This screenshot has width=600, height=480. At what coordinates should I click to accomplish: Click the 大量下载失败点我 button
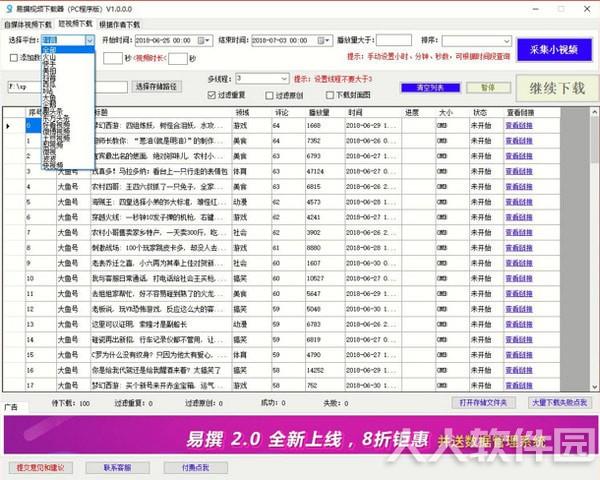(x=560, y=403)
